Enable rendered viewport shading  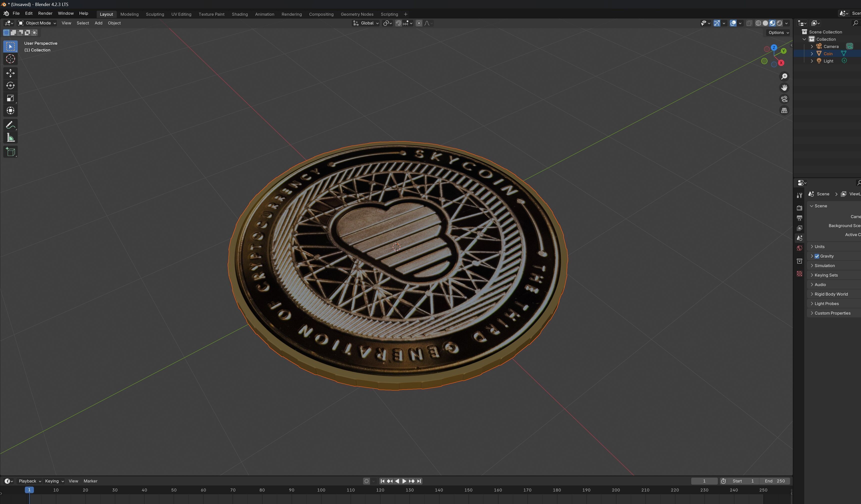pyautogui.click(x=779, y=23)
